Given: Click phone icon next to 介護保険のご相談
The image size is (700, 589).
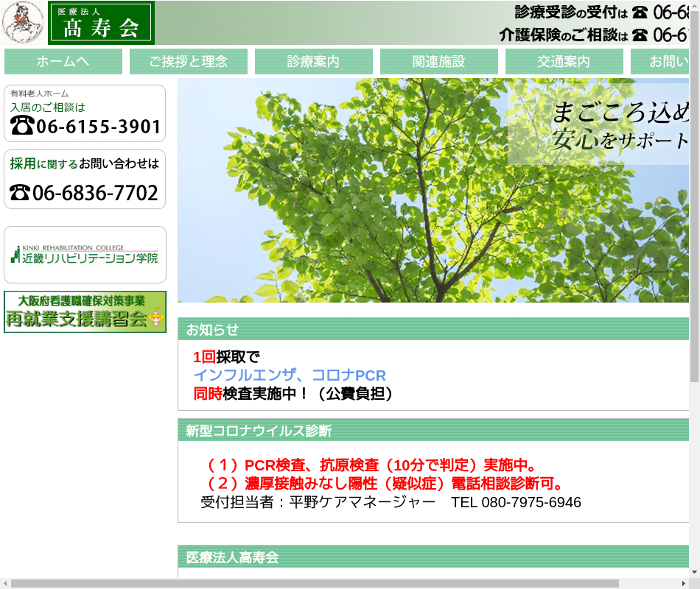Looking at the screenshot, I should coord(640,35).
